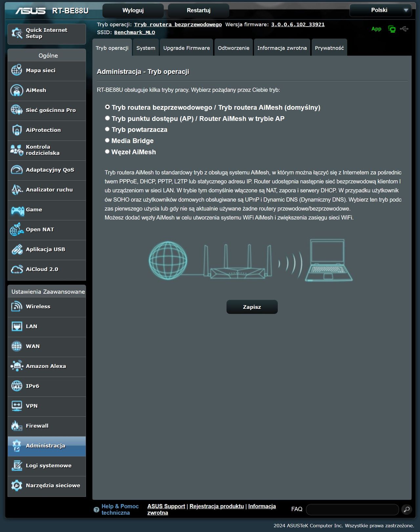420x532 pixels.
Task: Click the Logi systemowe icon
Action: 16,465
